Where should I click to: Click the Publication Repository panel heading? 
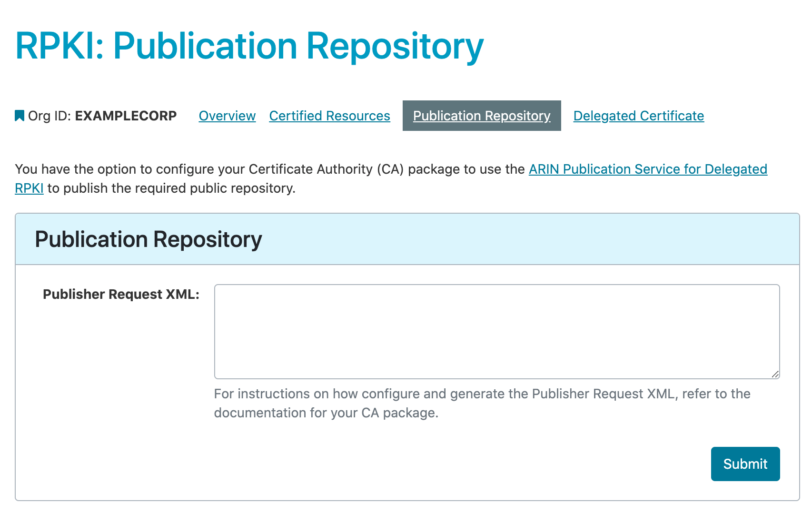click(149, 239)
